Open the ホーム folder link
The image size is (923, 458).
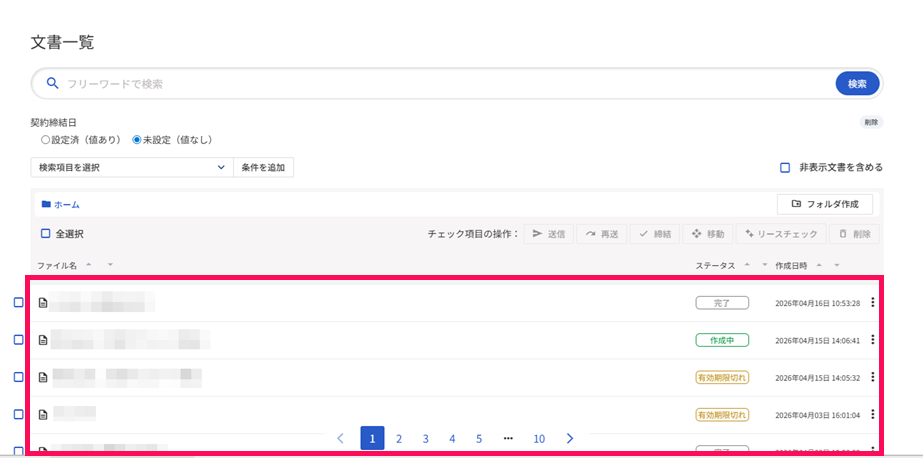61,205
